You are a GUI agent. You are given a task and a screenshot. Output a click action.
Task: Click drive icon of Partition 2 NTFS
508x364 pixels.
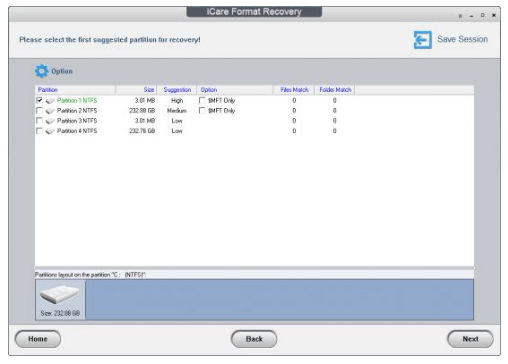point(50,111)
